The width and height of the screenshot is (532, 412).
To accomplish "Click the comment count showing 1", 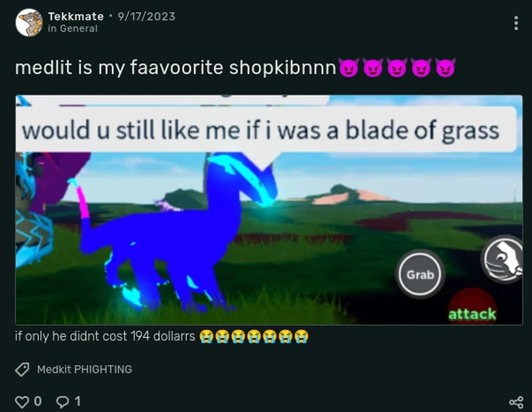I will click(x=78, y=401).
